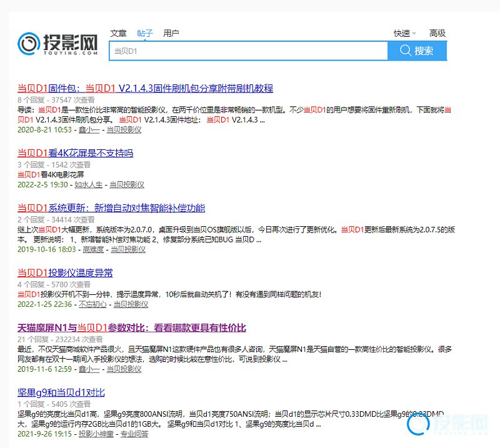Open the 坚果g9和当贝d1对比 post
The height and width of the screenshot is (448, 500).
[61, 393]
